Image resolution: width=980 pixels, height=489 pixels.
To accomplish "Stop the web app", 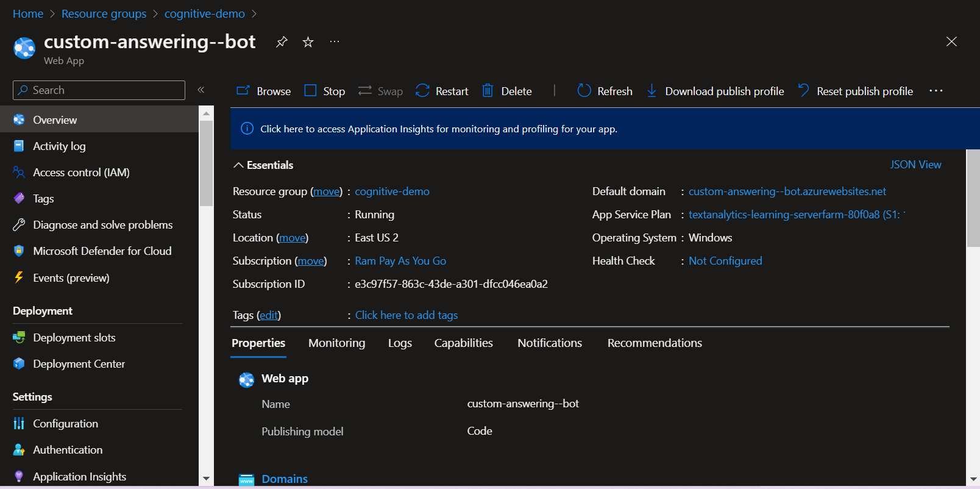I will [325, 91].
